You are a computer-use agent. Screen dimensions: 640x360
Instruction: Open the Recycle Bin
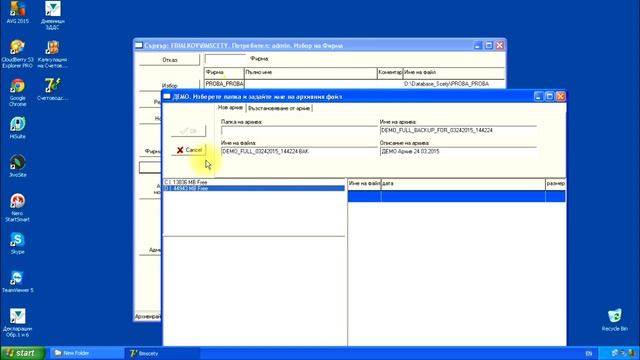(615, 320)
